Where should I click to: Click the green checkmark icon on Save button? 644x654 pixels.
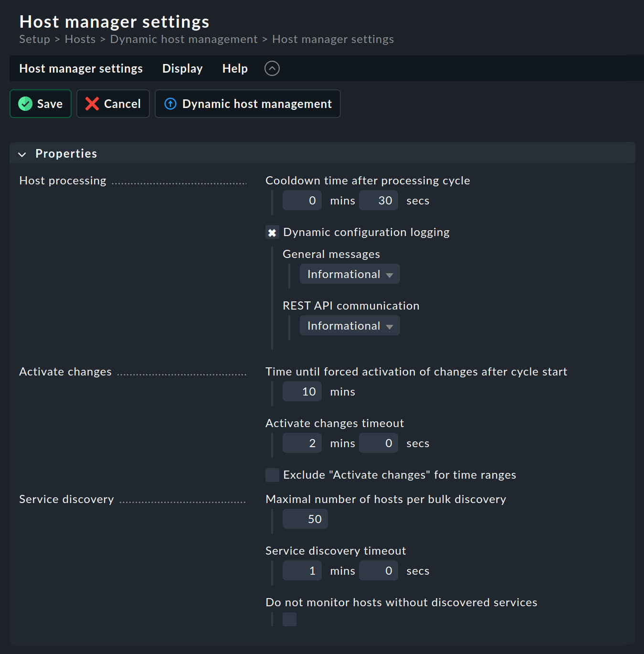(25, 104)
